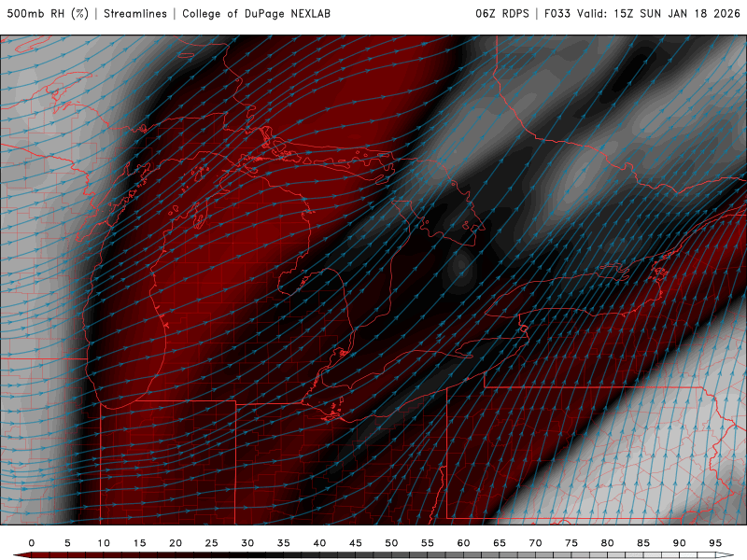
Task: Click the "10" label on the color scale
Action: point(104,543)
